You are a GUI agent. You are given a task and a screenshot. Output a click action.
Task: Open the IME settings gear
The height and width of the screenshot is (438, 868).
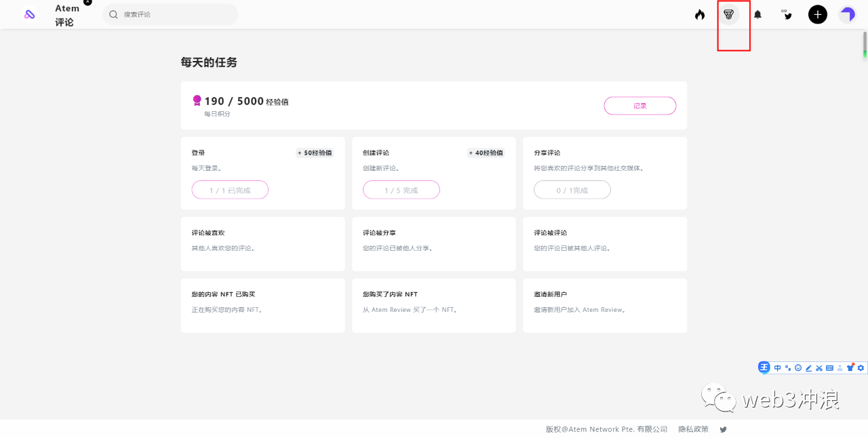click(861, 368)
